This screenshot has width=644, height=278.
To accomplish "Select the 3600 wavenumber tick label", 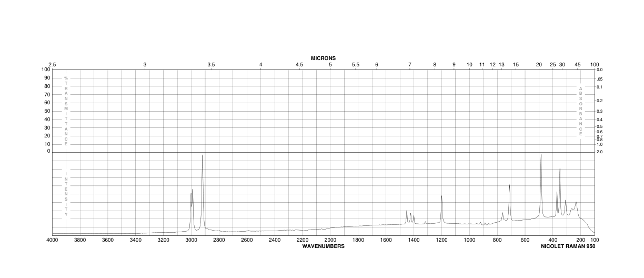I will click(107, 240).
